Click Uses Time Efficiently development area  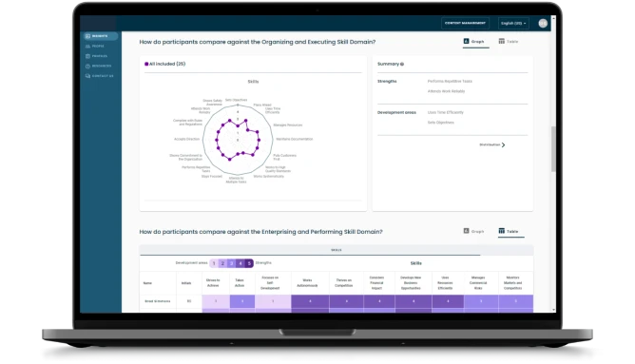pos(446,112)
